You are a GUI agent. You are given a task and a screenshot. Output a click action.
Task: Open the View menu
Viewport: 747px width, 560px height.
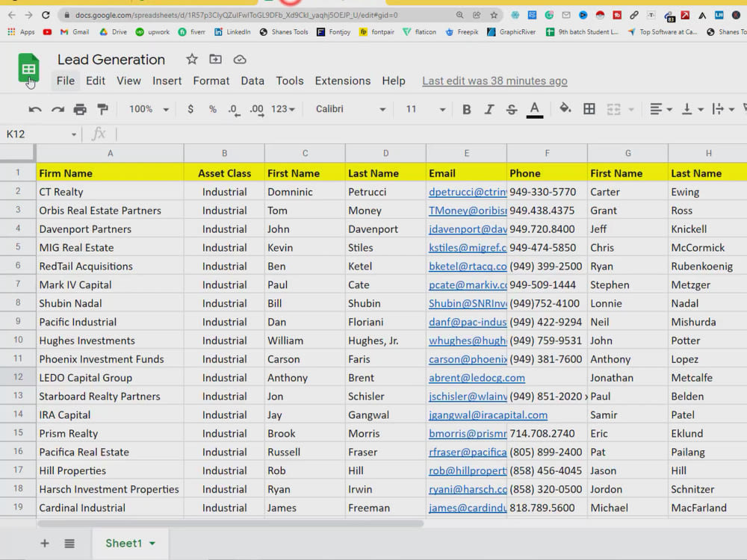pos(128,81)
